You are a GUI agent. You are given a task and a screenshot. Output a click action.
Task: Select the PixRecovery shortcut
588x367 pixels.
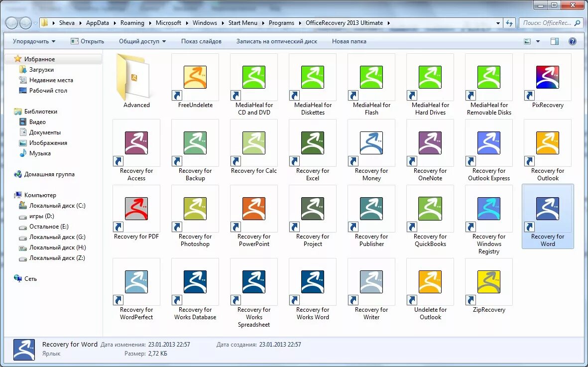pyautogui.click(x=548, y=81)
